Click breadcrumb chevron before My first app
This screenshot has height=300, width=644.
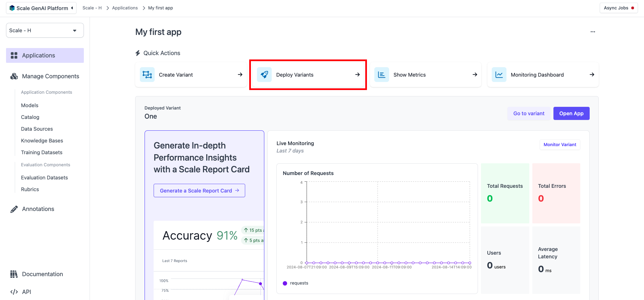pos(144,8)
